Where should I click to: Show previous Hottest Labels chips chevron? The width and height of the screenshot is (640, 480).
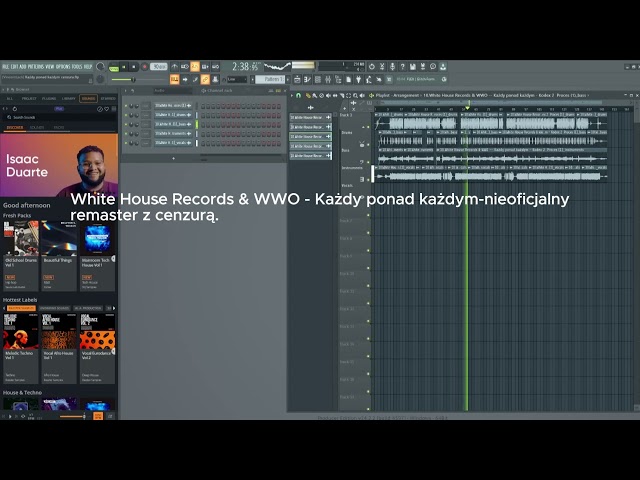[x=4, y=308]
